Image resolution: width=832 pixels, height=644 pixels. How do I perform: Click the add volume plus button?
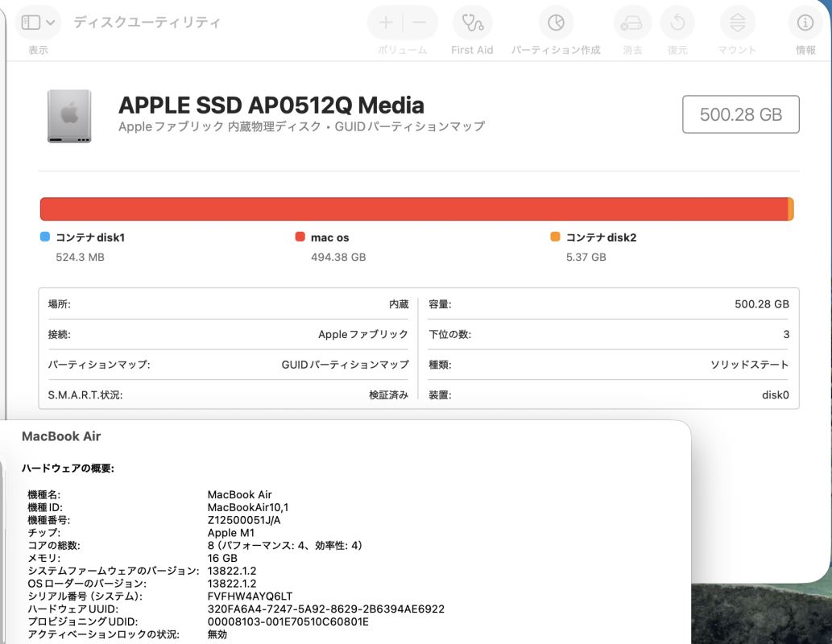pos(386,23)
